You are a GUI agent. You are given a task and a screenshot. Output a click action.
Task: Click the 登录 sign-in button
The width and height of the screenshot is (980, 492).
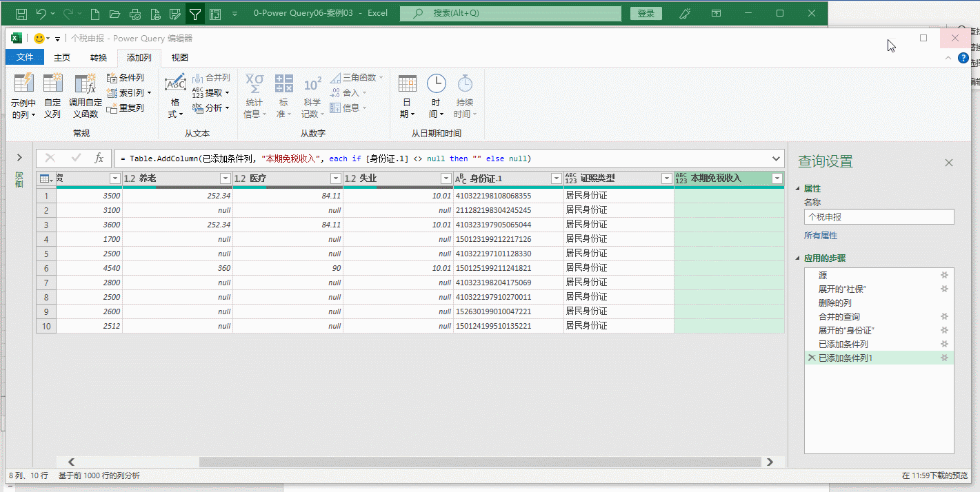(646, 13)
